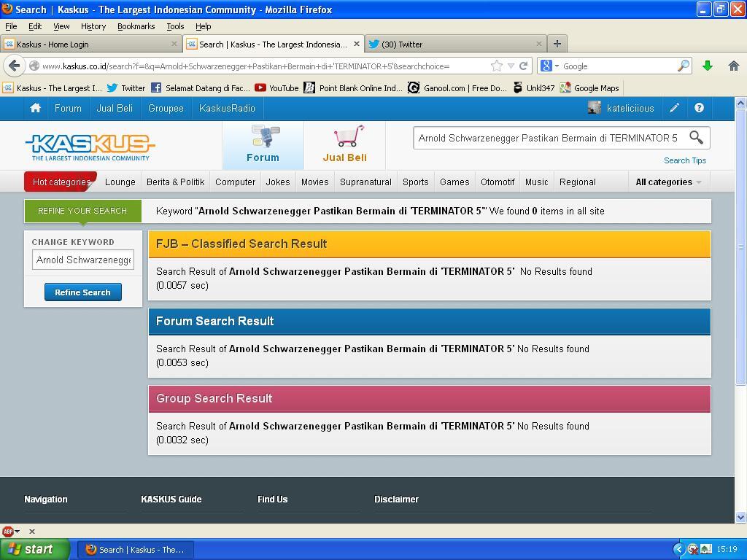Screen dimensions: 747x560
Task: Go back with the Firefox back arrow
Action: 15,66
